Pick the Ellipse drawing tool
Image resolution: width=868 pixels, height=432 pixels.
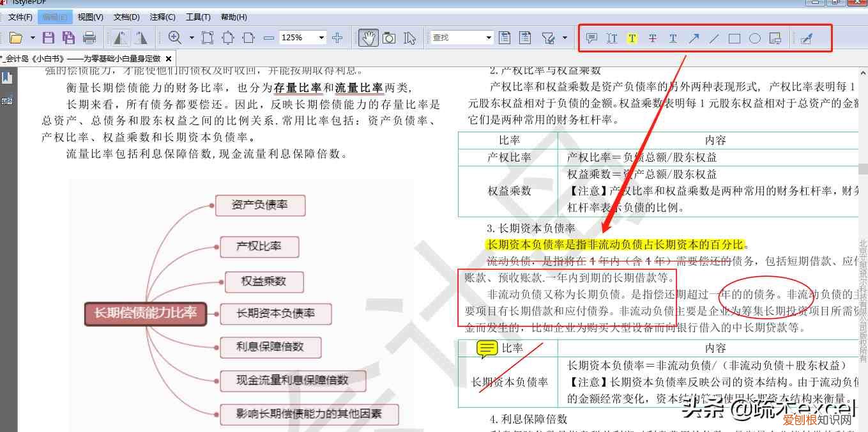pyautogui.click(x=755, y=38)
